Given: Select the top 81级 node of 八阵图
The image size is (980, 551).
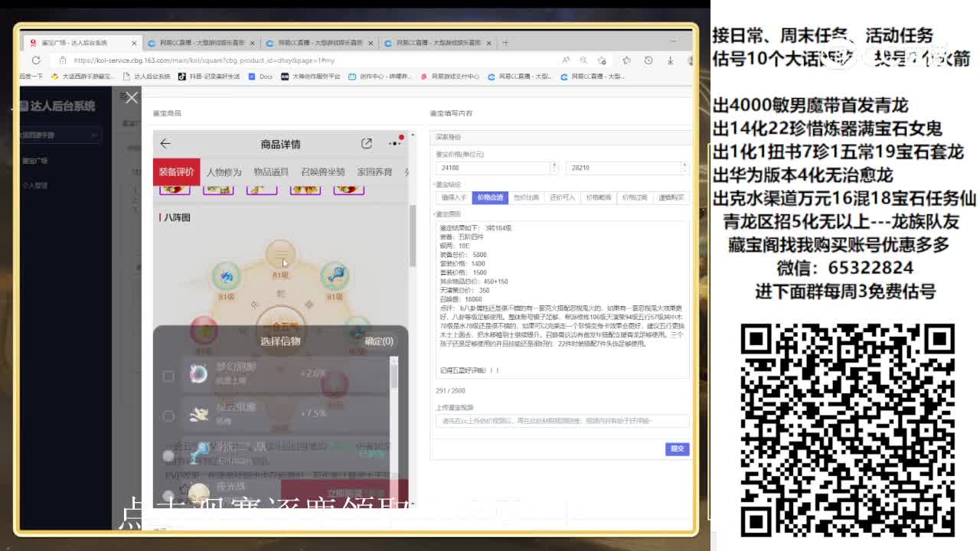Looking at the screenshot, I should [x=280, y=254].
